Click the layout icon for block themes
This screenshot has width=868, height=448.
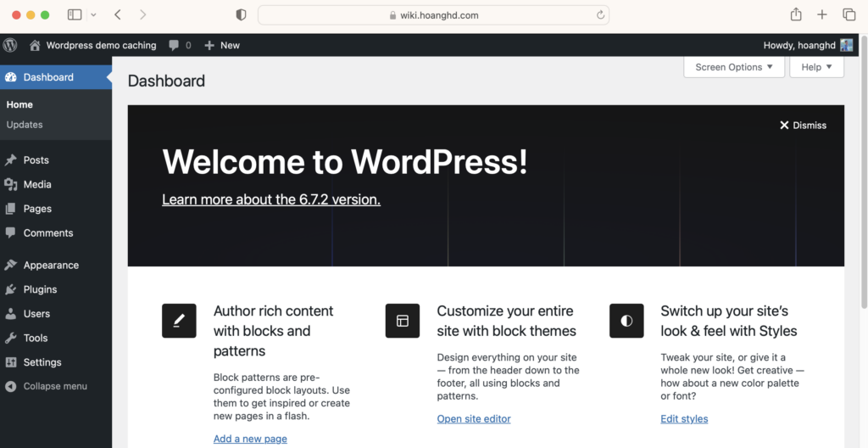click(403, 321)
